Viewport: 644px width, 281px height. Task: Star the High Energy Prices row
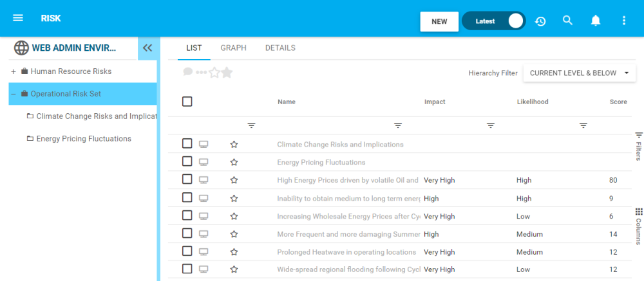[x=234, y=180]
